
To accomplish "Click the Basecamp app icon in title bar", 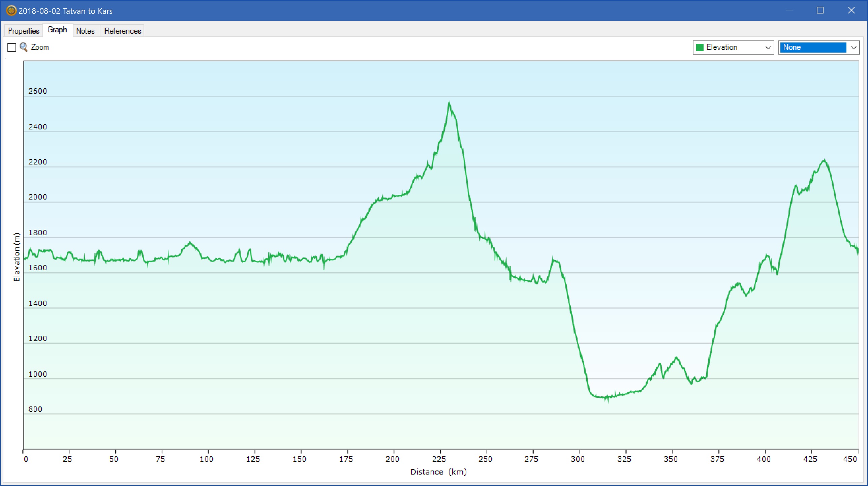I will tap(11, 11).
